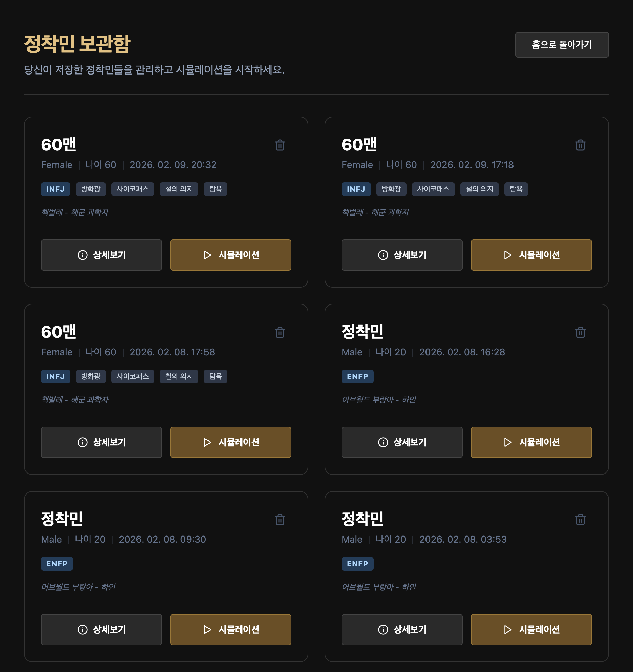Image resolution: width=633 pixels, height=672 pixels.
Task: Remove the 정착민 card saved at 03:53
Action: tap(580, 520)
